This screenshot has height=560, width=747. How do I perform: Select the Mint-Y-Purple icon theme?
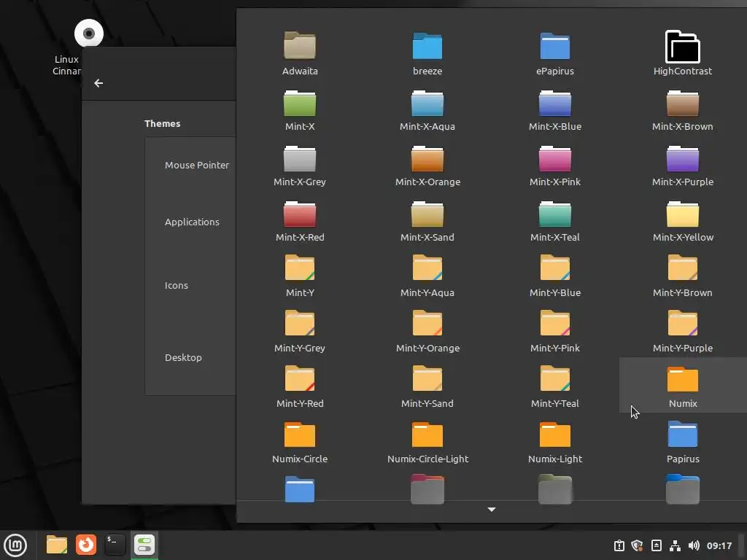click(683, 330)
